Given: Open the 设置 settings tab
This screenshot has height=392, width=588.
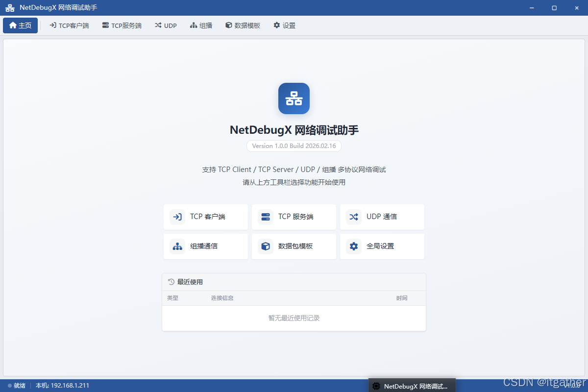Looking at the screenshot, I should coord(284,25).
